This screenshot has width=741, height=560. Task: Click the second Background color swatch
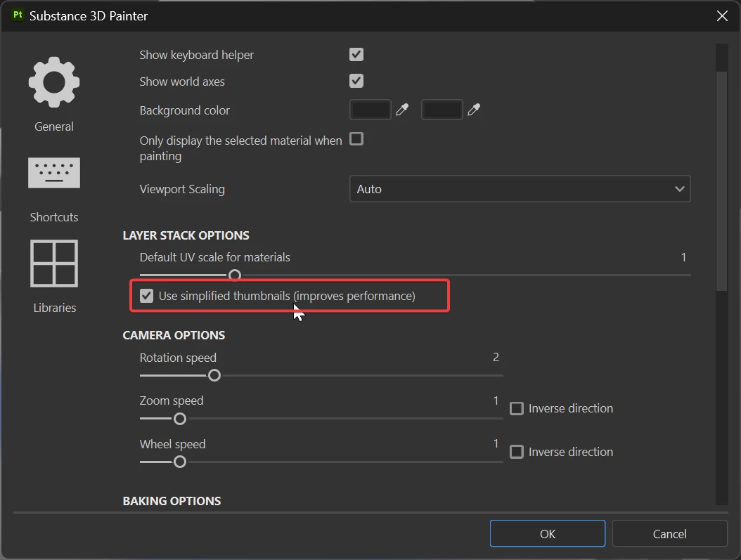tap(442, 110)
